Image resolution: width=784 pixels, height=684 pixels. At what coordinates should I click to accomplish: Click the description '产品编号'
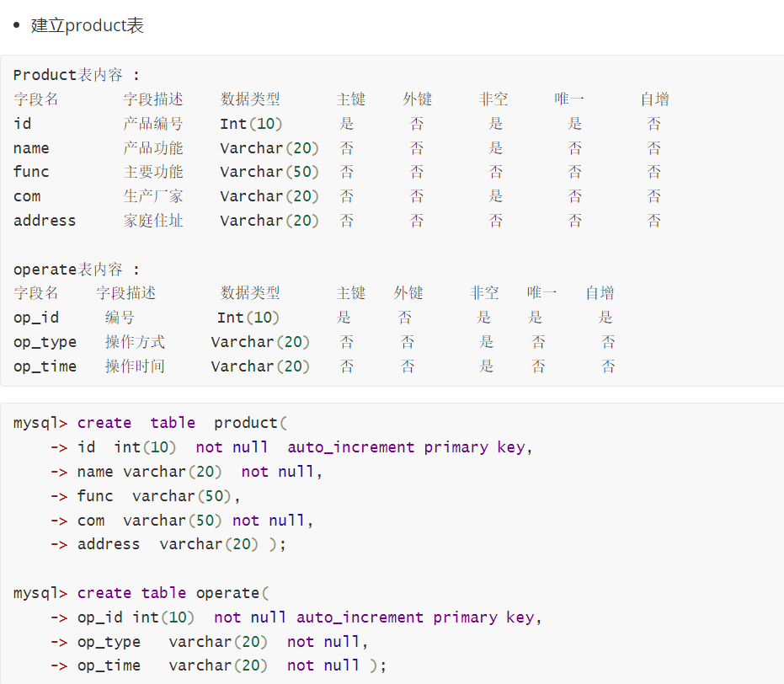tap(153, 124)
